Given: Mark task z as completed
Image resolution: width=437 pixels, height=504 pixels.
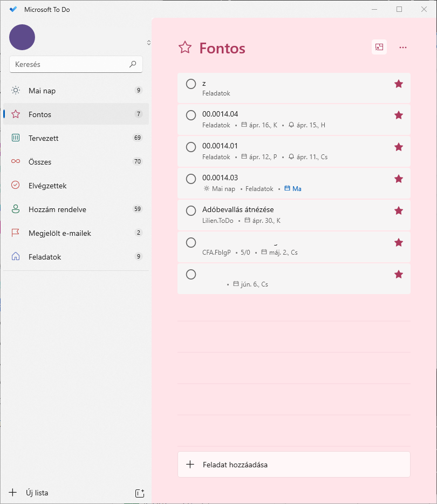Looking at the screenshot, I should pyautogui.click(x=191, y=84).
